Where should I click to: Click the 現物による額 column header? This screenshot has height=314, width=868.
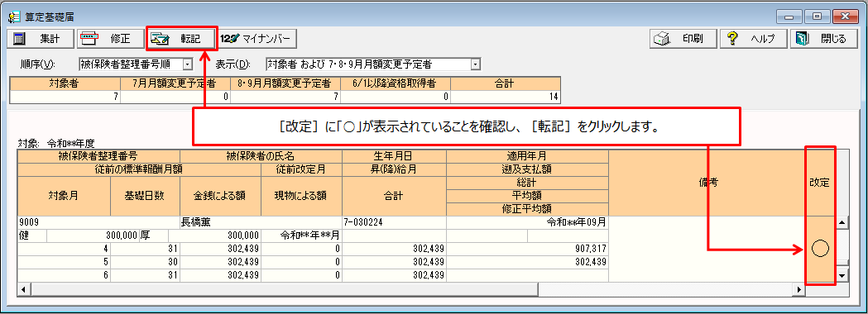(302, 197)
